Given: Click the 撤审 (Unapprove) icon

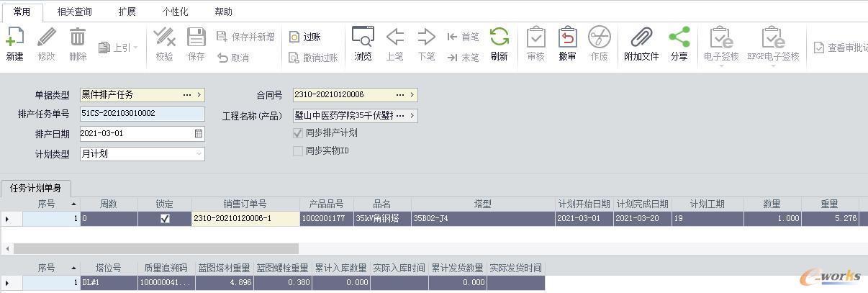Looking at the screenshot, I should [567, 37].
